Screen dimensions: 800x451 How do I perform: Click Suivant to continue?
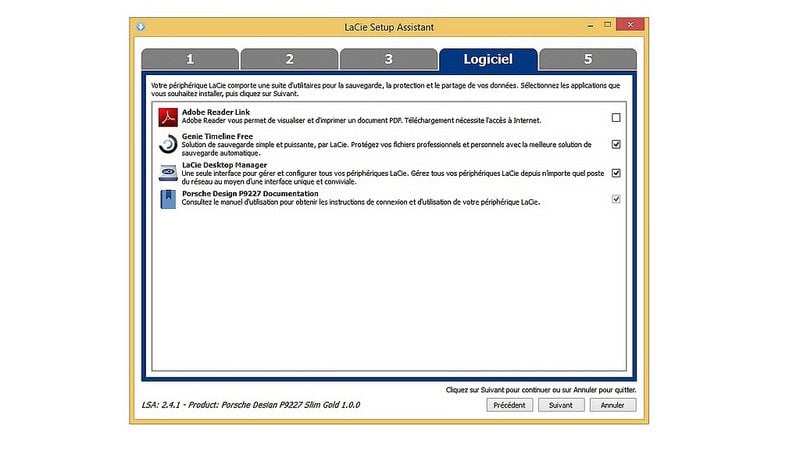click(561, 405)
